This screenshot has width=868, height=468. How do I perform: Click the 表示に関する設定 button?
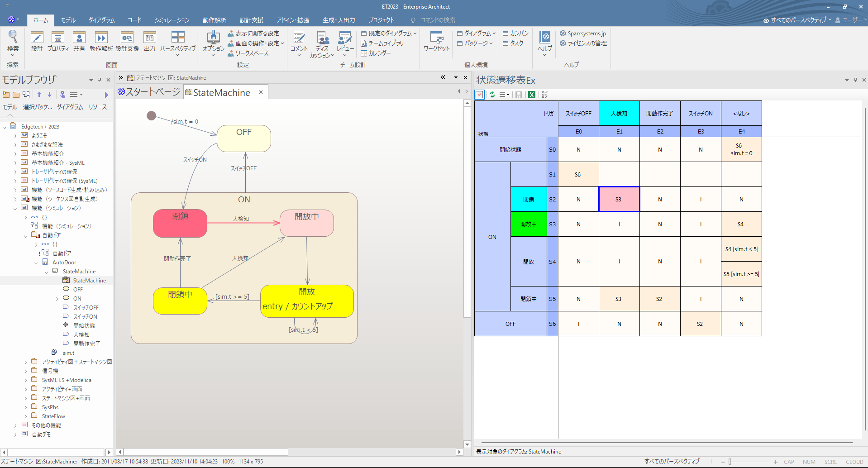pyautogui.click(x=253, y=33)
